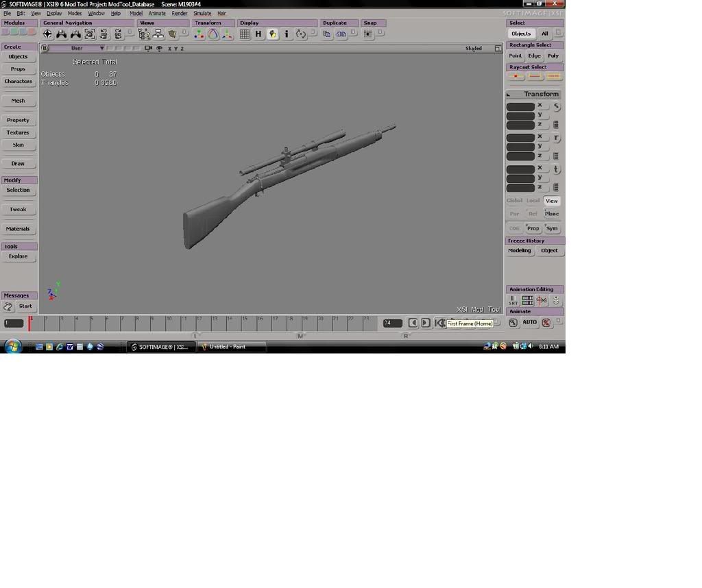The height and width of the screenshot is (588, 702).
Task: Open the Schematic view icon under Views
Action: [x=158, y=34]
